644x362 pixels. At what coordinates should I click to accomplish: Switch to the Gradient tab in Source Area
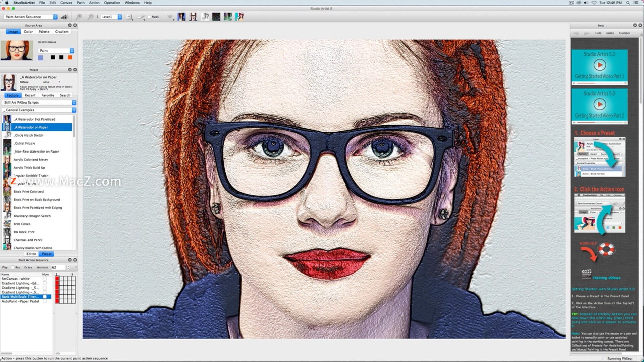[x=62, y=31]
